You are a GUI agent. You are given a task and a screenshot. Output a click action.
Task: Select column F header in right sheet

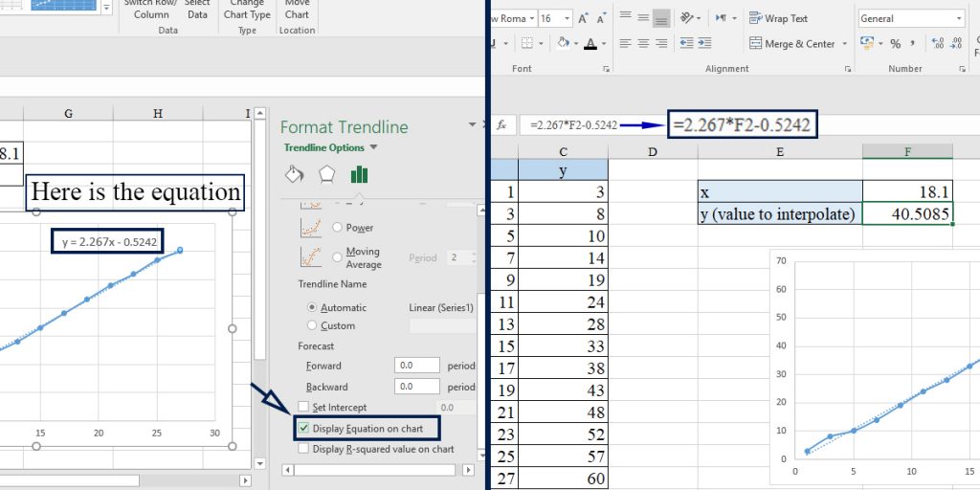click(907, 151)
